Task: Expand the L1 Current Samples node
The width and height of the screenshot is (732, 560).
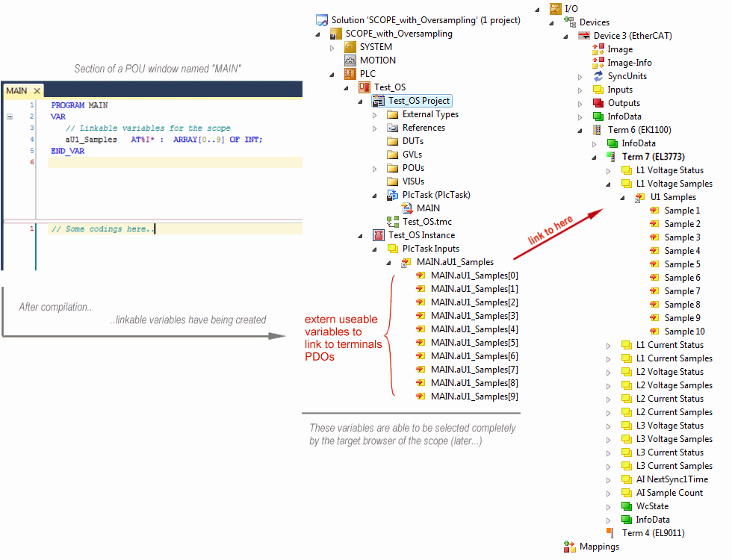Action: coord(608,358)
